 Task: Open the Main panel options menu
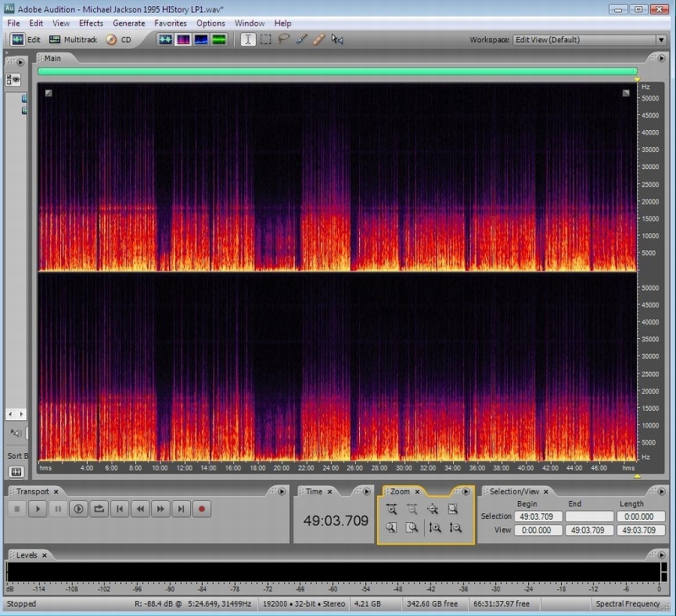[662, 58]
